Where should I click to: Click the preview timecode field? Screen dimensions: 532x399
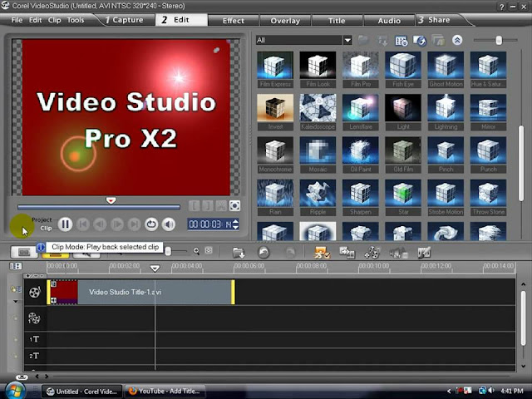coord(210,224)
